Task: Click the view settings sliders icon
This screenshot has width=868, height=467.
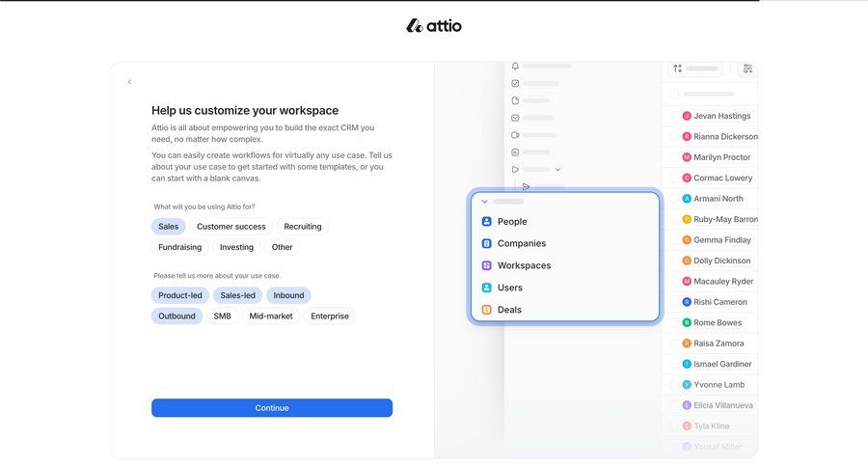Action: [747, 69]
